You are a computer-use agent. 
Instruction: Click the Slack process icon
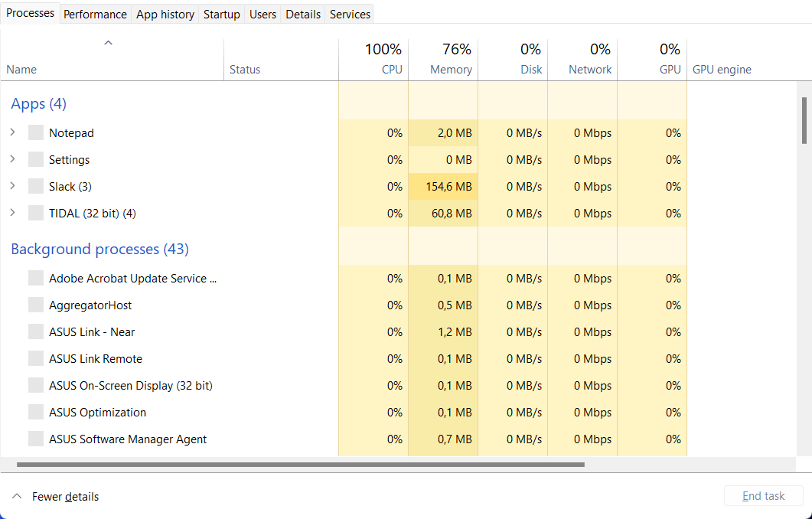36,186
